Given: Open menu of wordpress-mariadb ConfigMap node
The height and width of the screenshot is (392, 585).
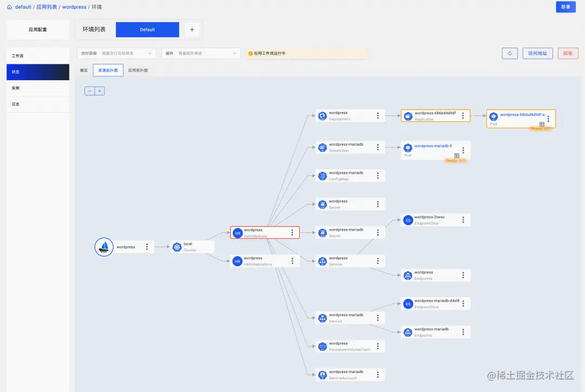Looking at the screenshot, I should click(378, 175).
